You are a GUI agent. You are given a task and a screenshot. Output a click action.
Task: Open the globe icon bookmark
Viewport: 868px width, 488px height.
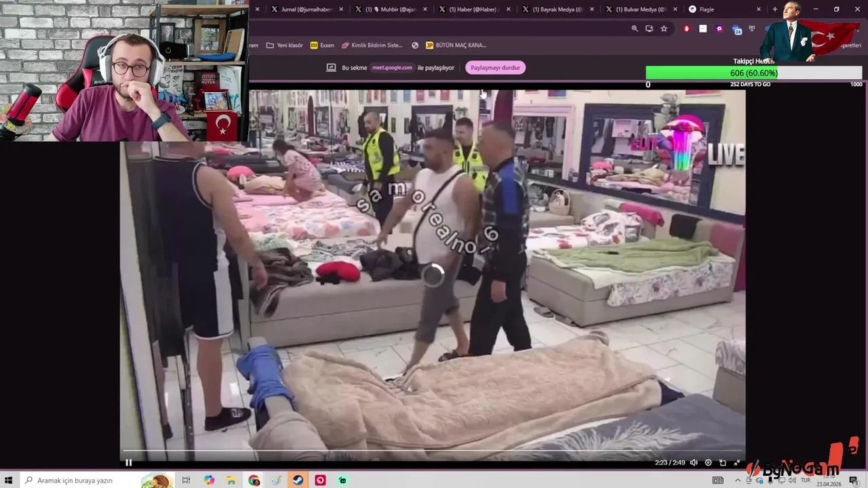415,45
